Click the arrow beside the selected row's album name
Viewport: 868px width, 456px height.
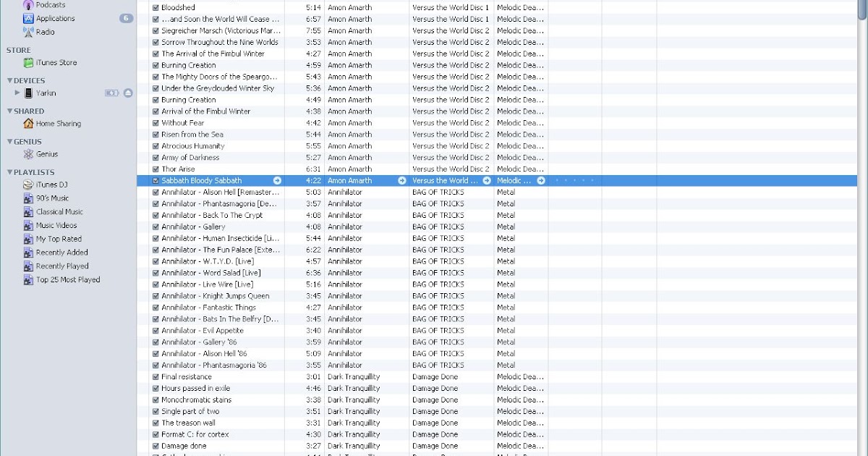[487, 181]
